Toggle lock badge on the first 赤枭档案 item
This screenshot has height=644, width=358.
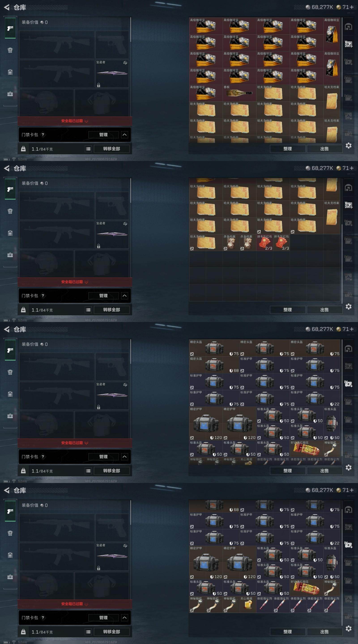point(225,249)
